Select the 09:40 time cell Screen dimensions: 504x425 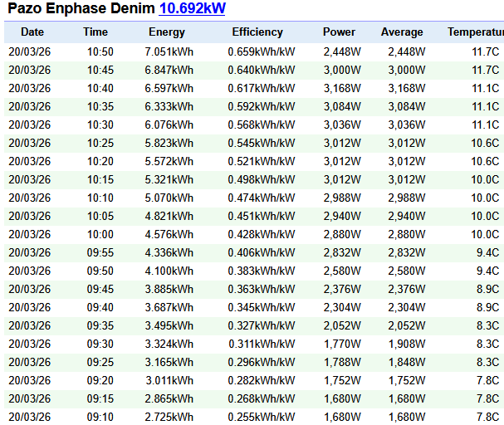coord(100,307)
